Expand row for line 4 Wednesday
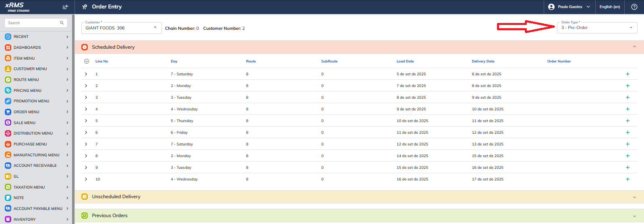Image resolution: width=644 pixels, height=224 pixels. [x=86, y=109]
